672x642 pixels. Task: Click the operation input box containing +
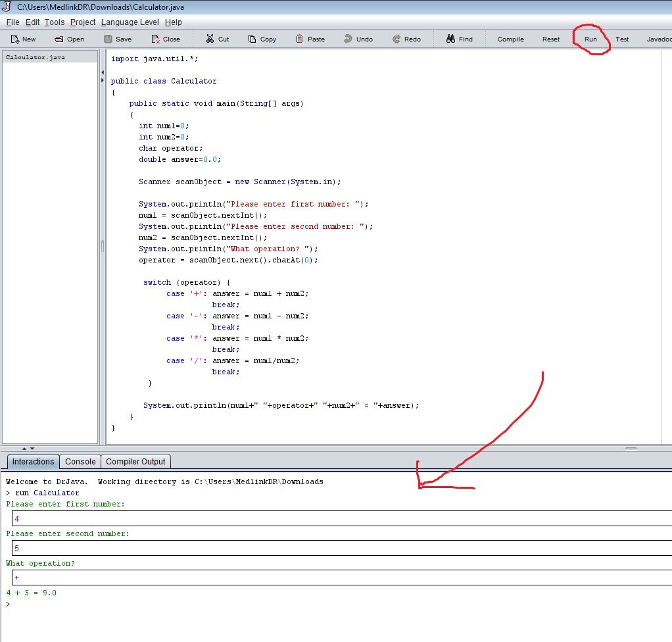tap(342, 578)
